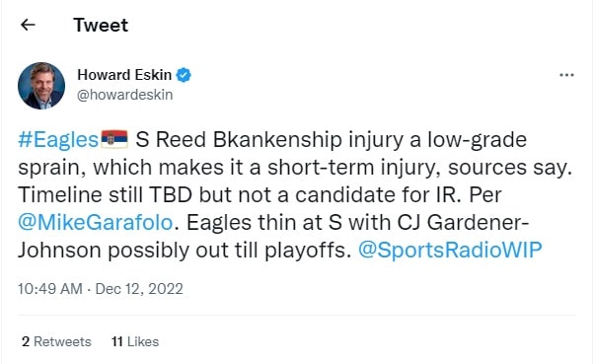Click the blue verified badge
Screen dimensions: 593x364
click(x=184, y=75)
